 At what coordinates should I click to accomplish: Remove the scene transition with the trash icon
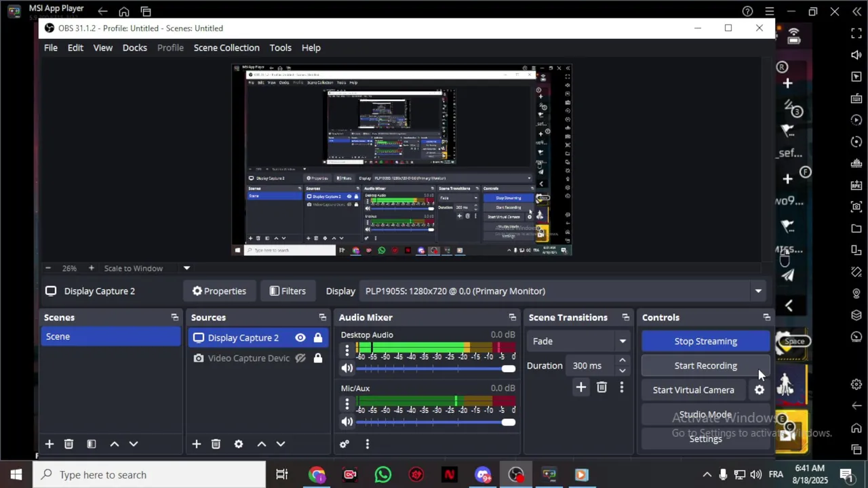(601, 387)
